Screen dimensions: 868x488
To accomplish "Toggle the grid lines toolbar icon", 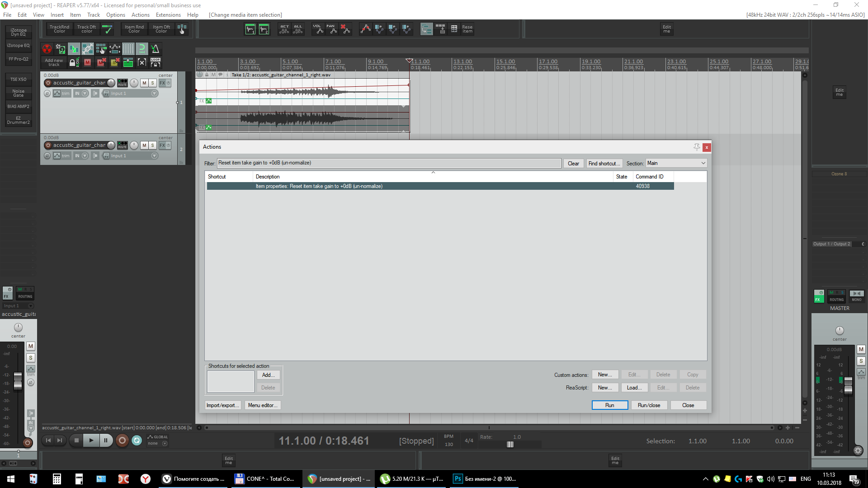I will 128,49.
